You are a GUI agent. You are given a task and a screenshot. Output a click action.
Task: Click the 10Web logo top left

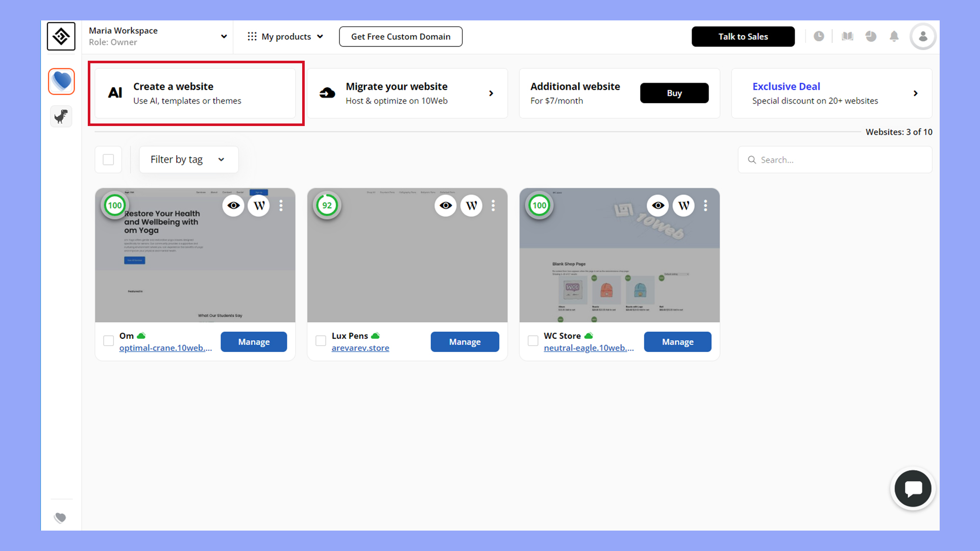pos(61,36)
